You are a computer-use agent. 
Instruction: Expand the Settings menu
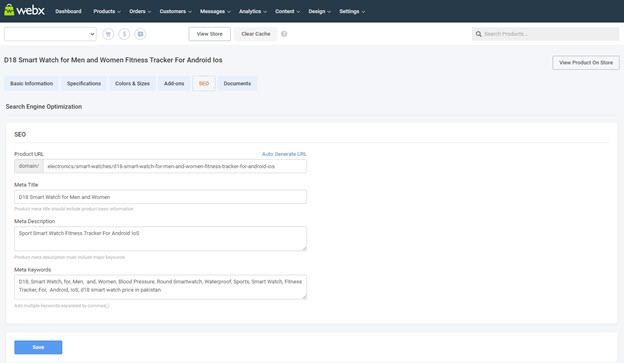[x=352, y=11]
